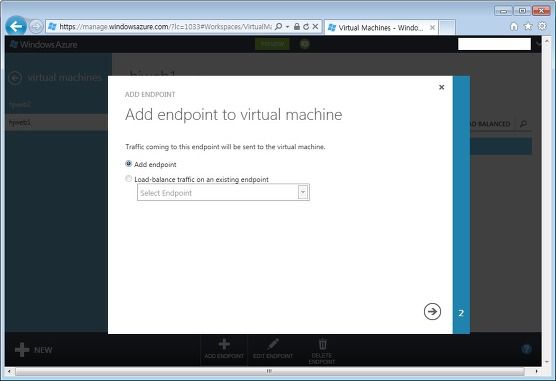The image size is (556, 381).
Task: Click the NEW plus button
Action: (34, 350)
